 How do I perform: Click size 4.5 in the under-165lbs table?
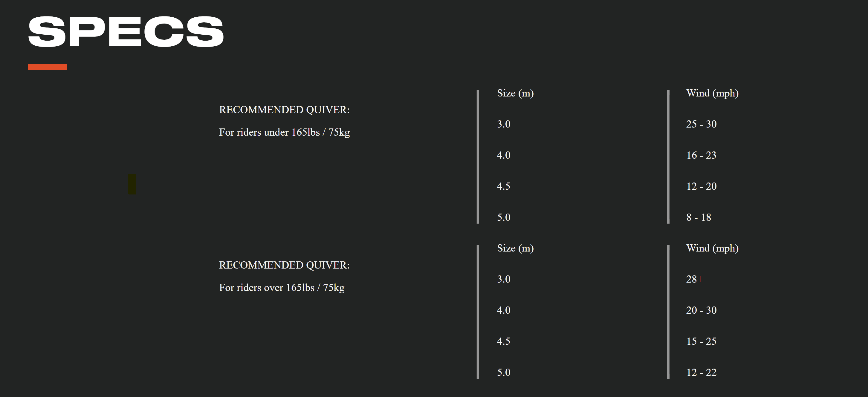[x=503, y=186]
